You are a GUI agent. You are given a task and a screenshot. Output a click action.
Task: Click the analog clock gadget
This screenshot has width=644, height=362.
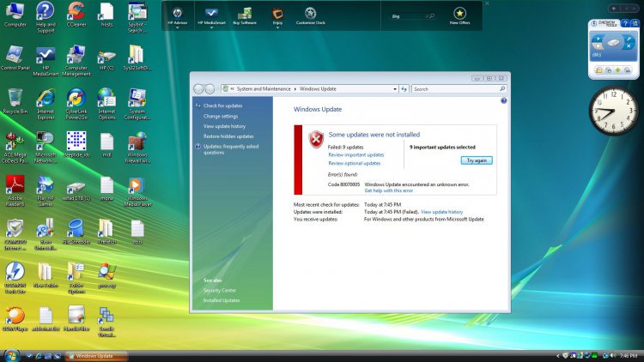point(614,112)
